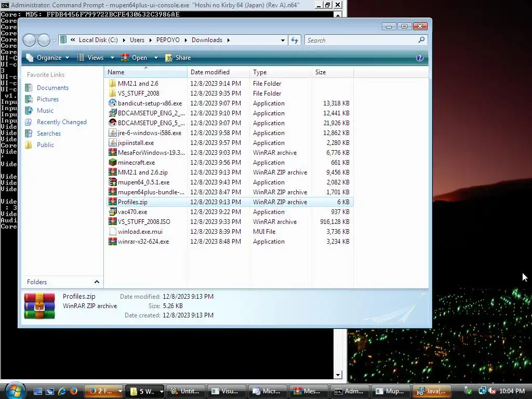Expand the Open button dropdown arrow
This screenshot has height=399, width=532.
156,58
